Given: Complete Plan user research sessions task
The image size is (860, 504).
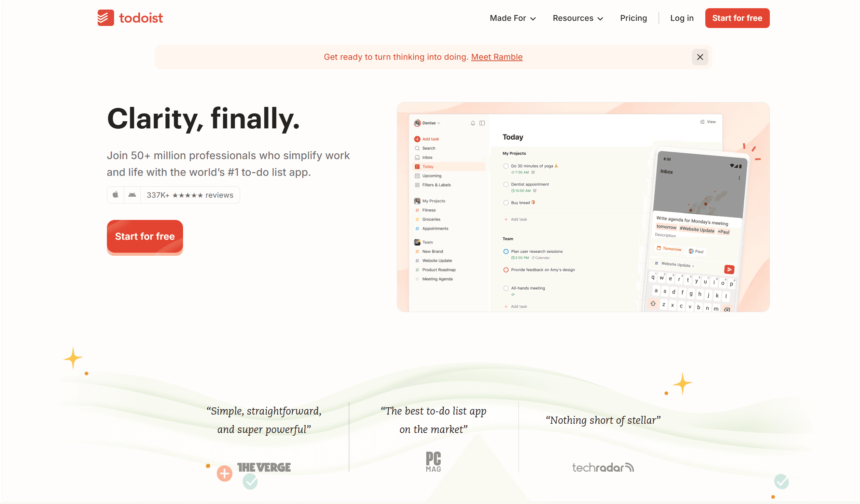Looking at the screenshot, I should (x=506, y=252).
